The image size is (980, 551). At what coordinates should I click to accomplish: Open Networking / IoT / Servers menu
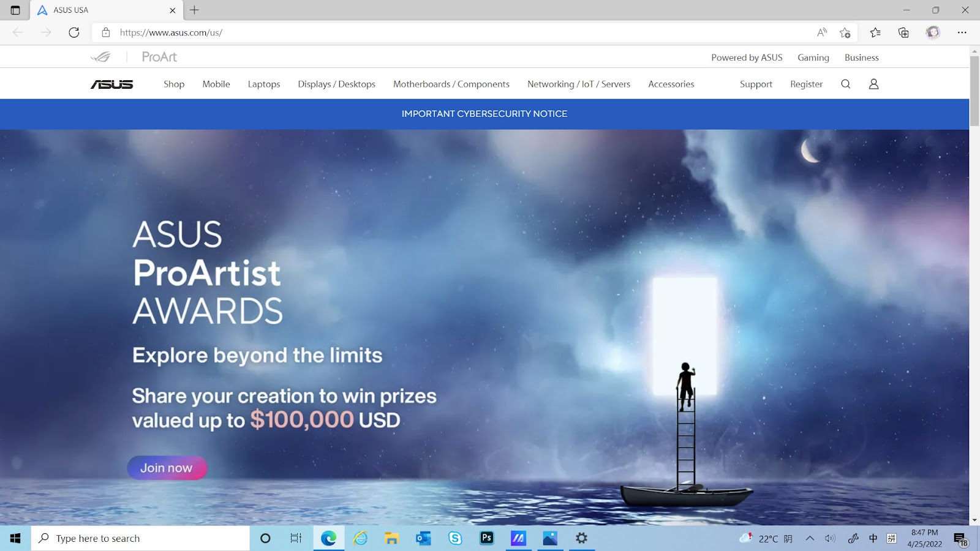tap(579, 84)
